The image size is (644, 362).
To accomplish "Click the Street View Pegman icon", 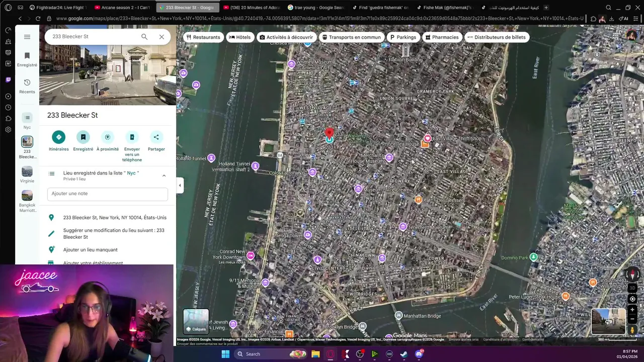I will coord(632,330).
